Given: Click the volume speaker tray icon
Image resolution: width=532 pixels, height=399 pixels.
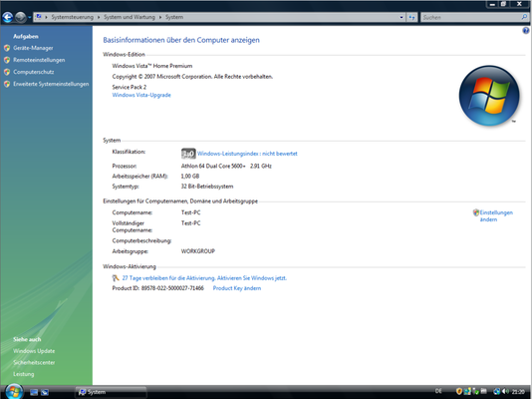Looking at the screenshot, I should pos(505,392).
